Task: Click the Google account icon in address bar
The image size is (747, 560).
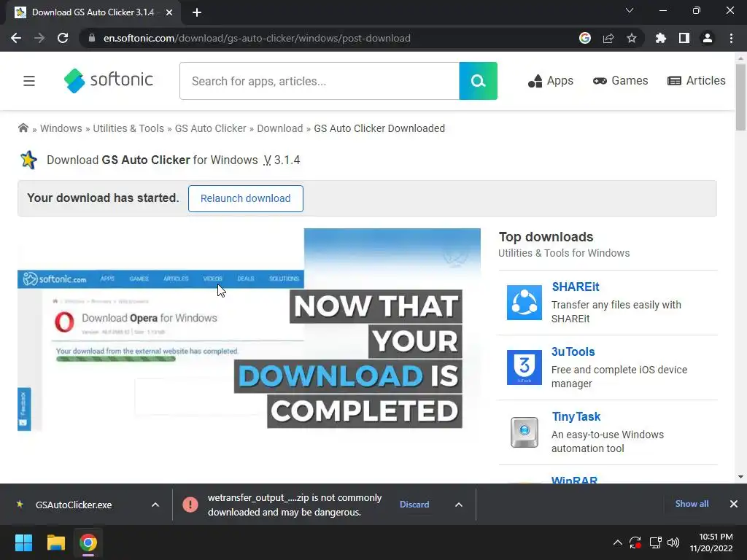Action: tap(584, 38)
